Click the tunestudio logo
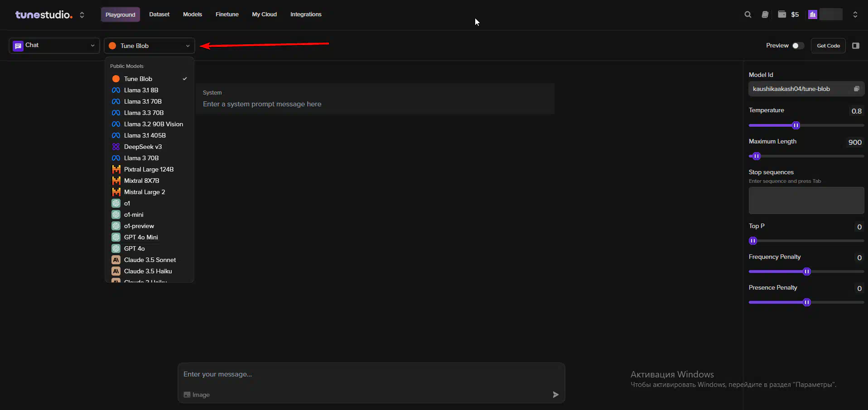This screenshot has width=868, height=410. (44, 14)
